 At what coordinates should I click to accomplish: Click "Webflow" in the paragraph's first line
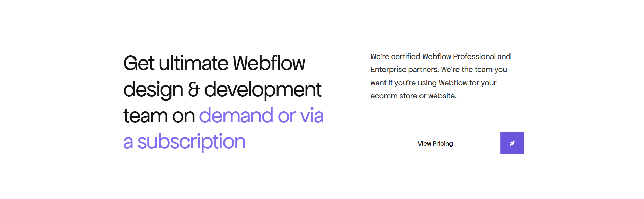[x=436, y=57]
